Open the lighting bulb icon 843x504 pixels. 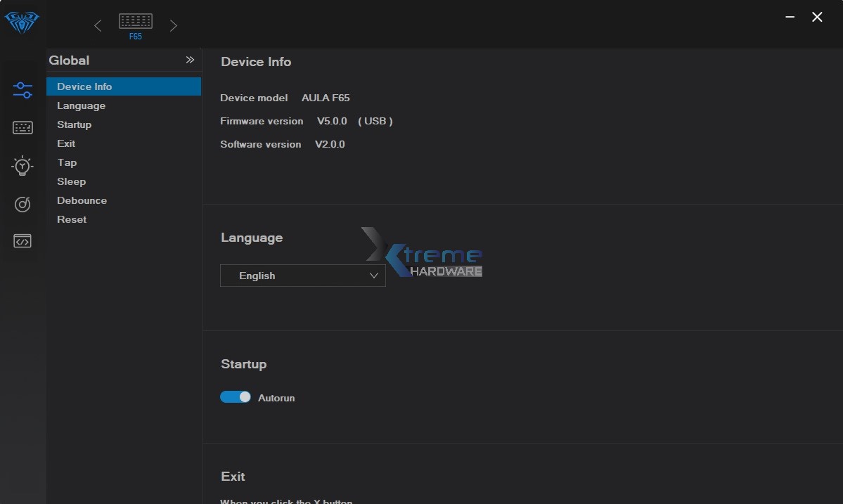(22, 166)
